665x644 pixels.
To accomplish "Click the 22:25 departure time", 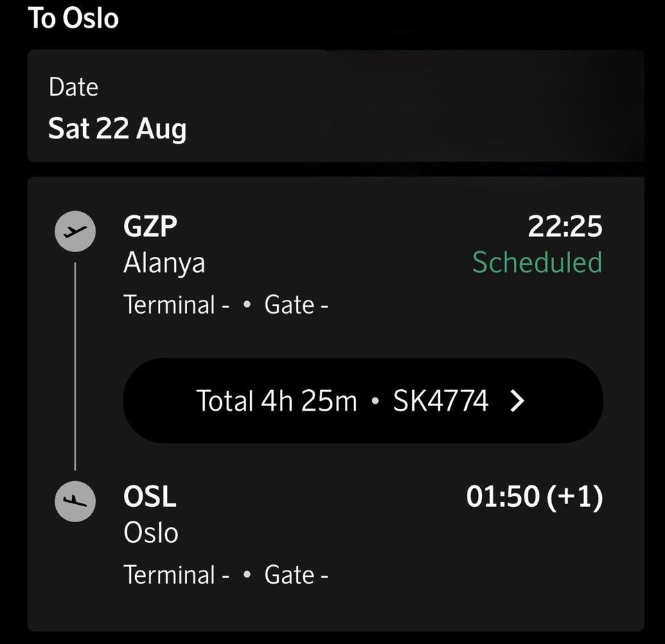I will point(565,226).
